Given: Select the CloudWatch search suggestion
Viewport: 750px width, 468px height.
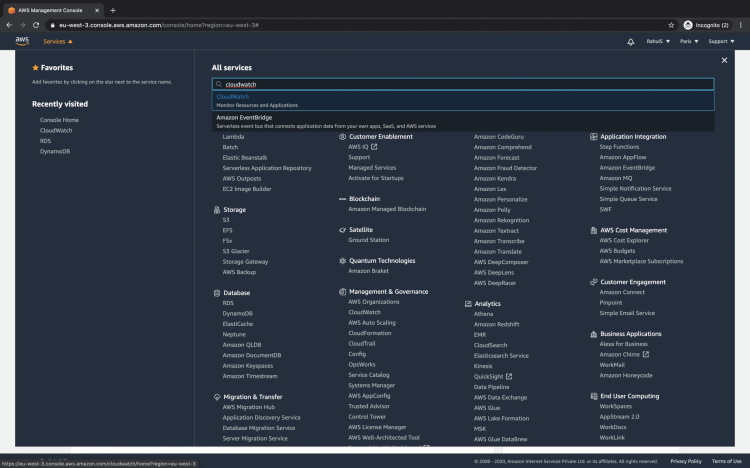Looking at the screenshot, I should pos(463,100).
